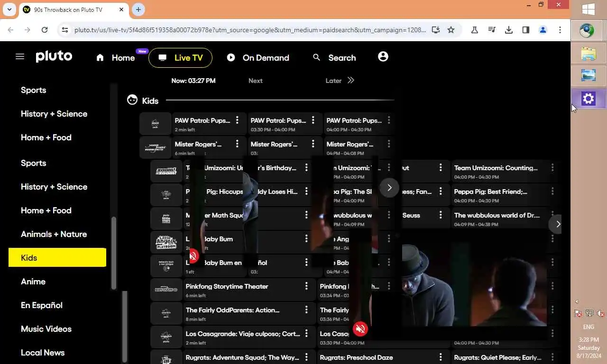Open the browser side panel
The image size is (607, 364).
[526, 30]
